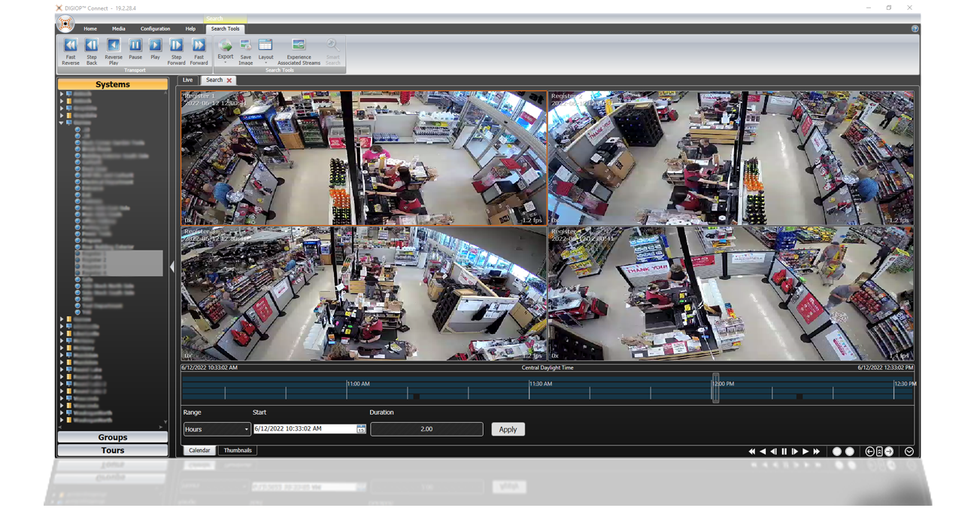Click the Duration field showing 2.00

tap(426, 429)
